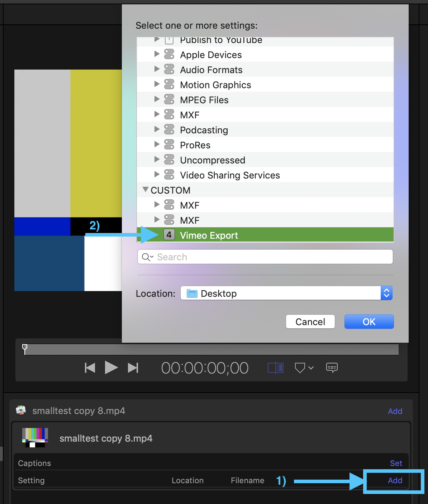Click the smalltest copy 8.mp4 file icon
Screen dimensions: 428x504
tap(20, 410)
